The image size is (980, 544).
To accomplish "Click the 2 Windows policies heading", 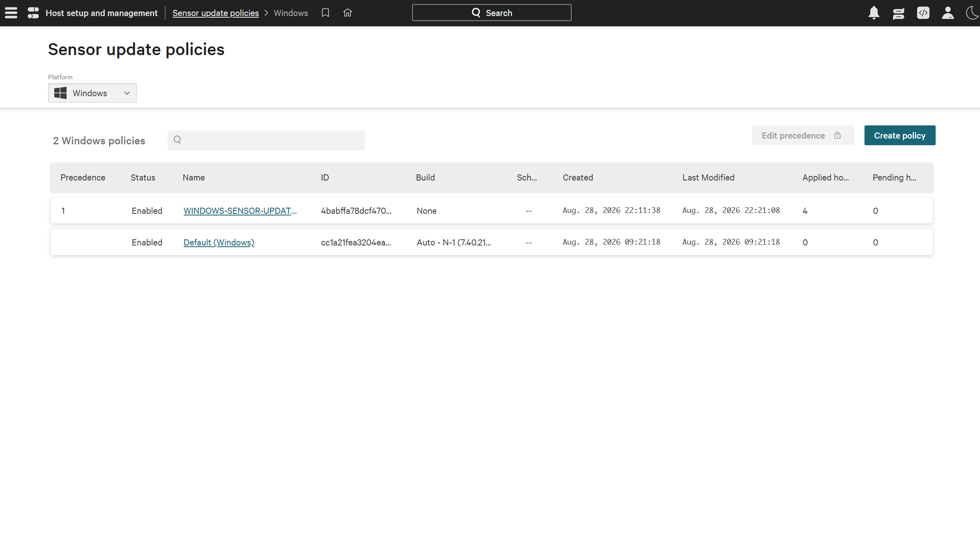I will pos(99,141).
